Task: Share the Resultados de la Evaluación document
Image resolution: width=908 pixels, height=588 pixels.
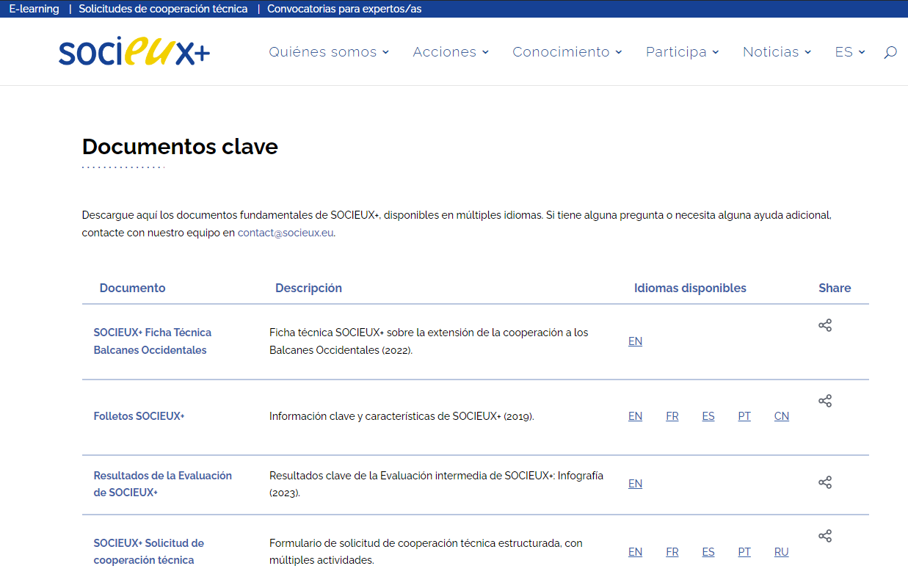Action: coord(825,482)
